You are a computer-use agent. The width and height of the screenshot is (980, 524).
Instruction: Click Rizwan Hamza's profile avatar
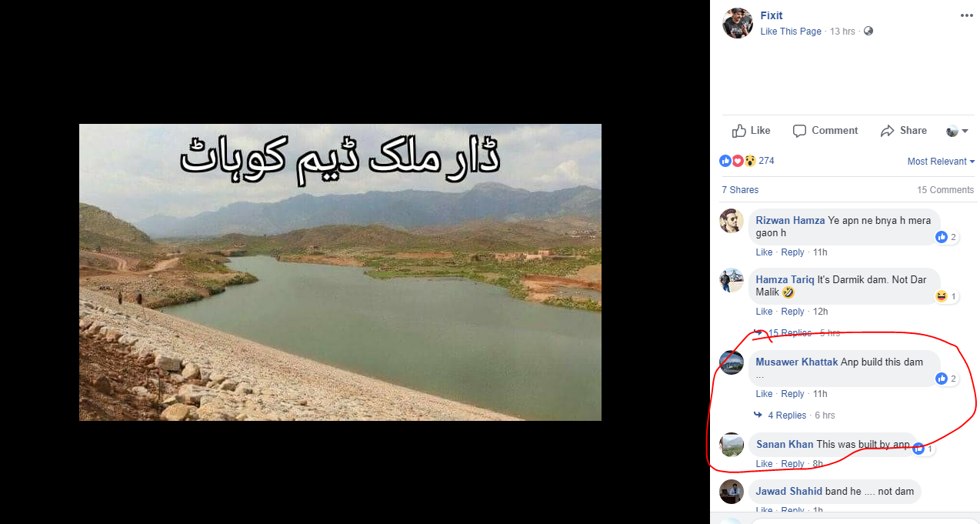[732, 221]
